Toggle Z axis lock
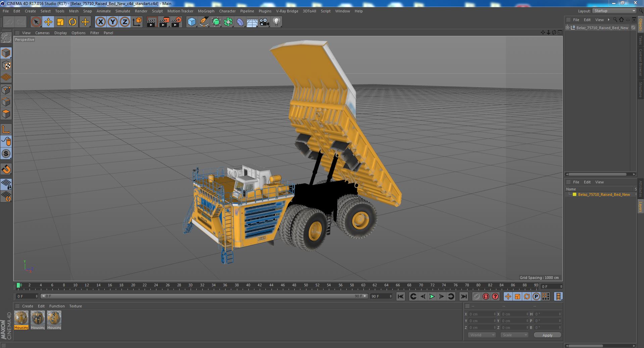 125,22
